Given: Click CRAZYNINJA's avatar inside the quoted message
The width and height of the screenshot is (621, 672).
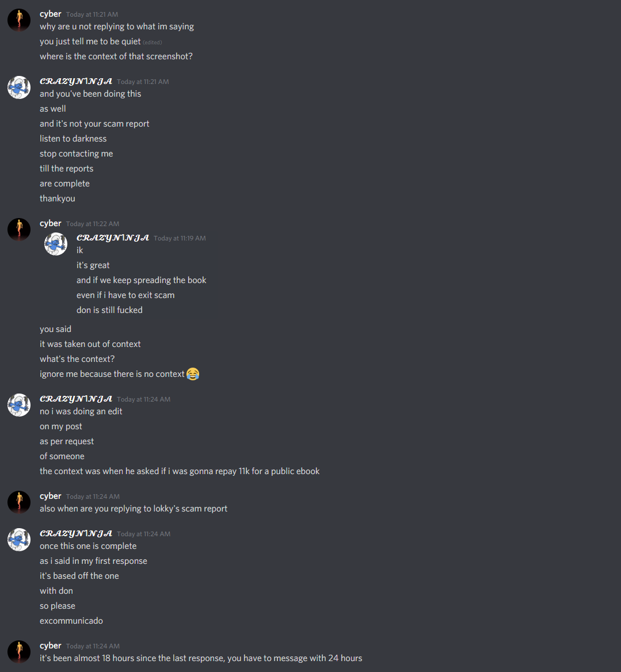Looking at the screenshot, I should pyautogui.click(x=56, y=244).
